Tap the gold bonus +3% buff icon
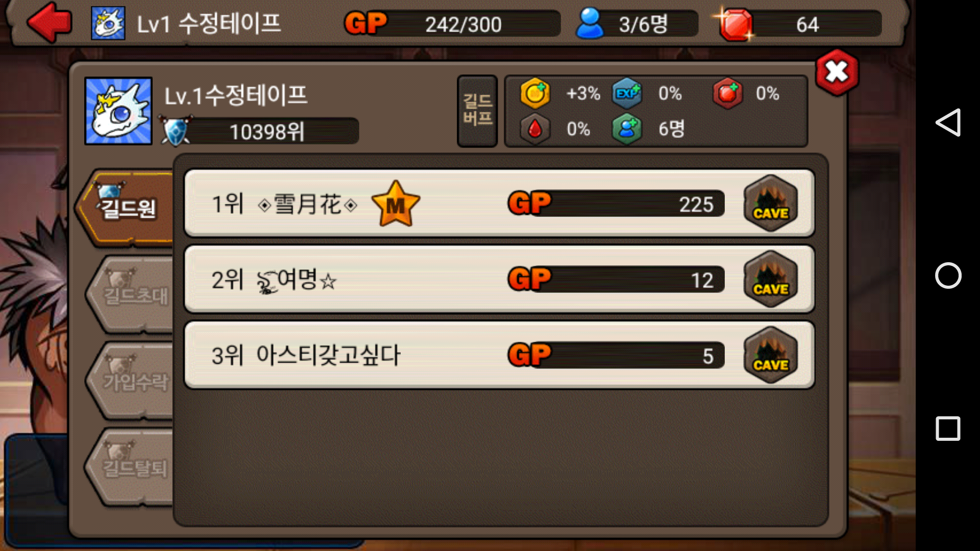This screenshot has width=980, height=551. click(x=534, y=94)
